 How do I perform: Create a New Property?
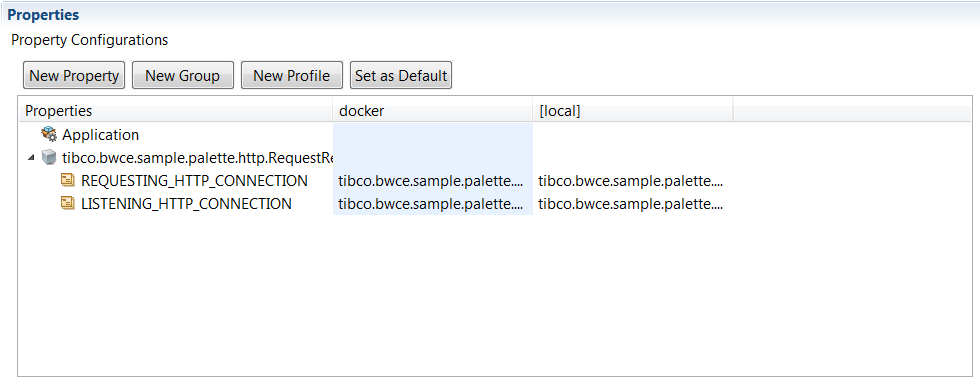coord(74,76)
